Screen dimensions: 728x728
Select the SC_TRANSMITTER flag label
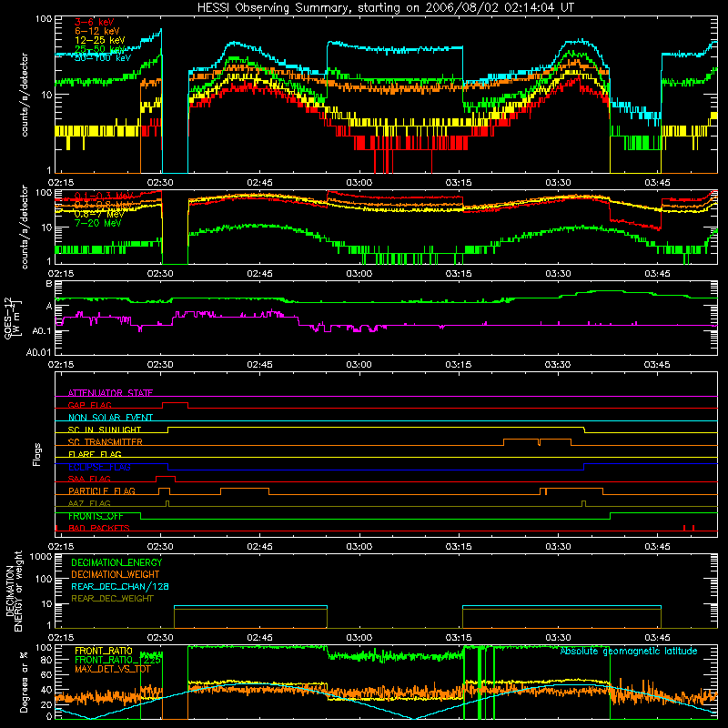pos(106,442)
